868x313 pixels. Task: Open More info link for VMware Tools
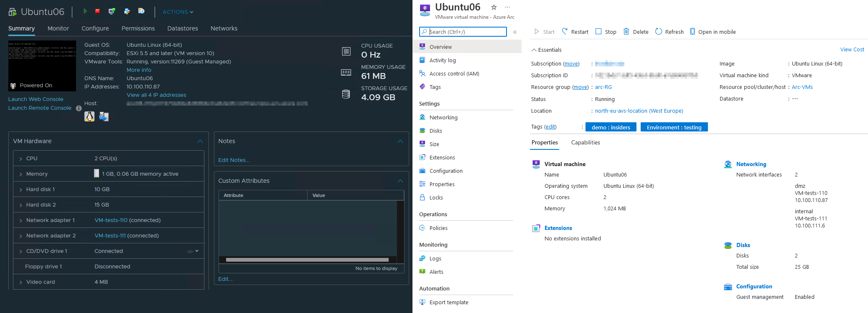tap(139, 70)
